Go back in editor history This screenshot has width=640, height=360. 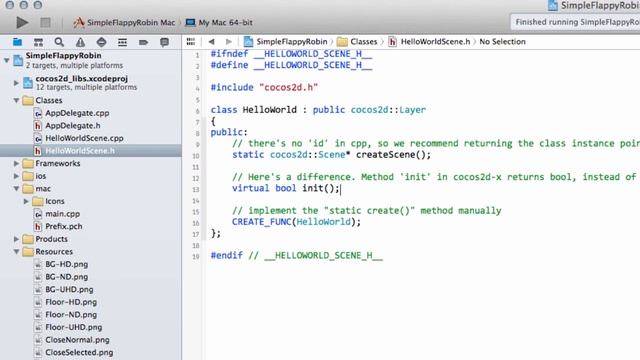pos(211,42)
